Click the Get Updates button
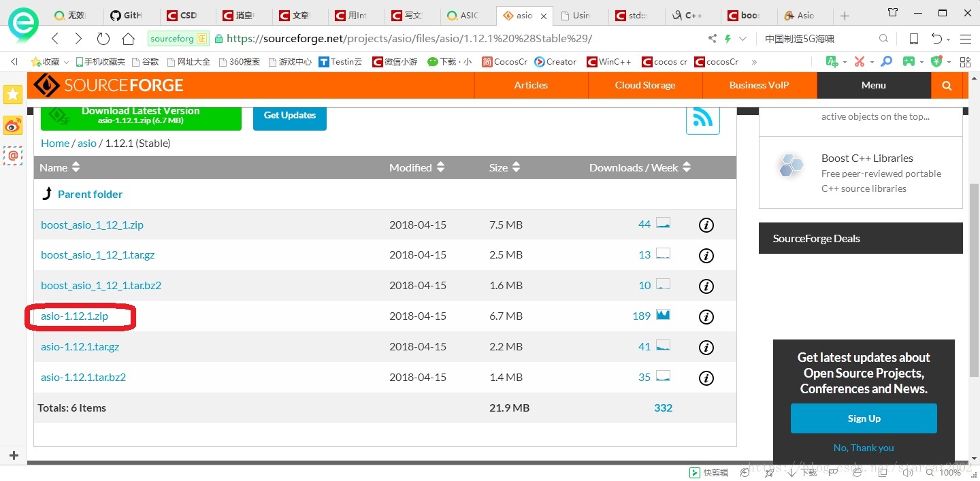980x481 pixels. [x=290, y=117]
